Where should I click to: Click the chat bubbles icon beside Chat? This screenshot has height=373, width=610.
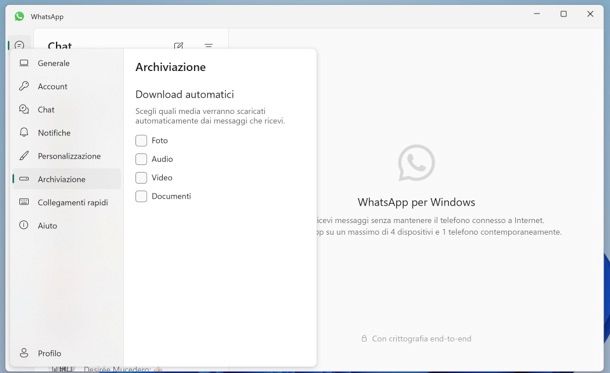[24, 109]
